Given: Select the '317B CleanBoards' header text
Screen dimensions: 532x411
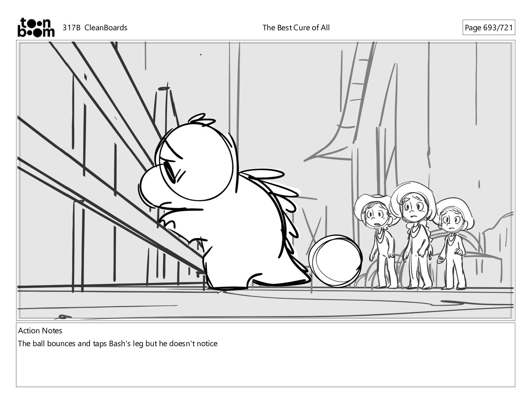Looking at the screenshot, I should pyautogui.click(x=95, y=28).
